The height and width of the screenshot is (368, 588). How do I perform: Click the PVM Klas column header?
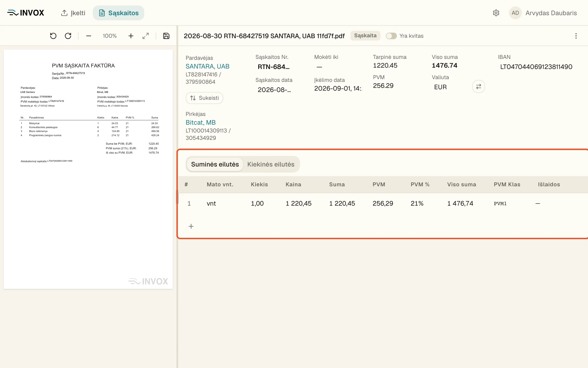507,184
